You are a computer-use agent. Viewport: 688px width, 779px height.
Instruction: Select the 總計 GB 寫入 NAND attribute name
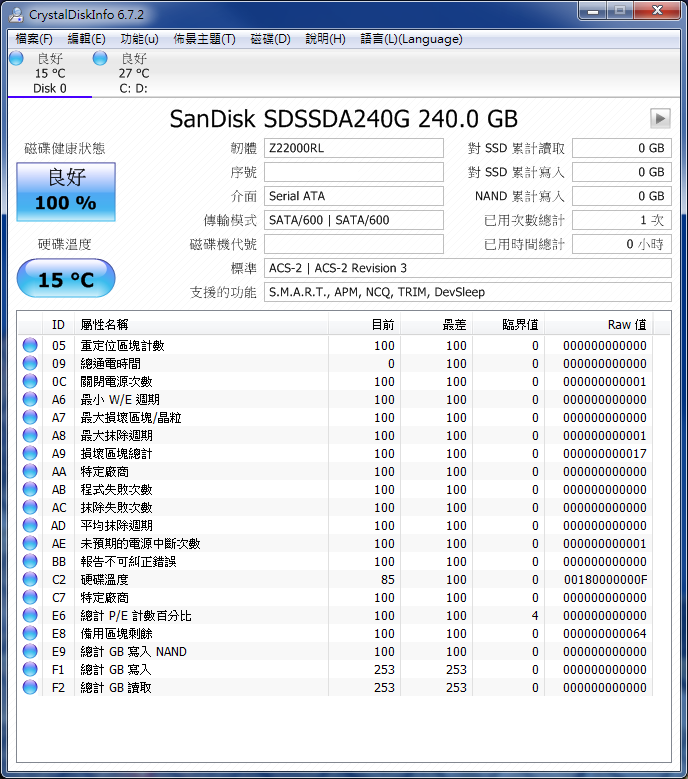pyautogui.click(x=134, y=651)
